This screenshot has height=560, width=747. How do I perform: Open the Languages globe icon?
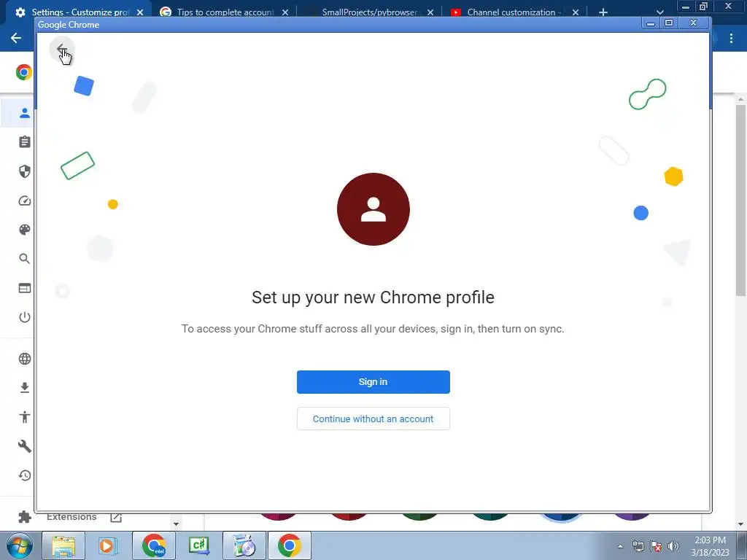click(24, 359)
